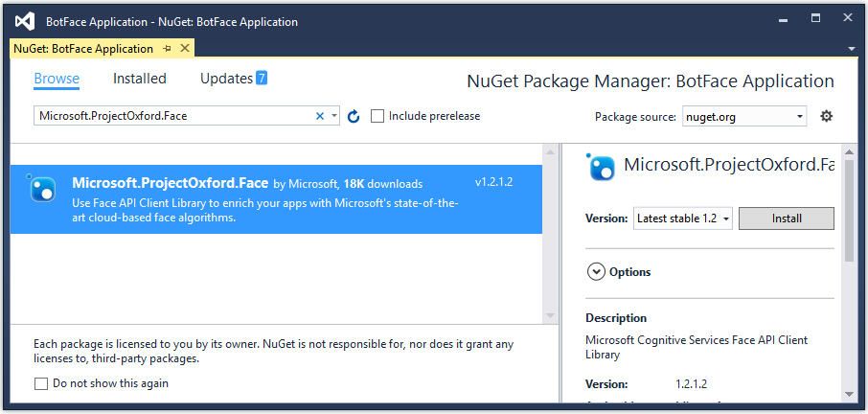The height and width of the screenshot is (414, 868).
Task: Click the details pane scrollbar up arrow
Action: 851,151
